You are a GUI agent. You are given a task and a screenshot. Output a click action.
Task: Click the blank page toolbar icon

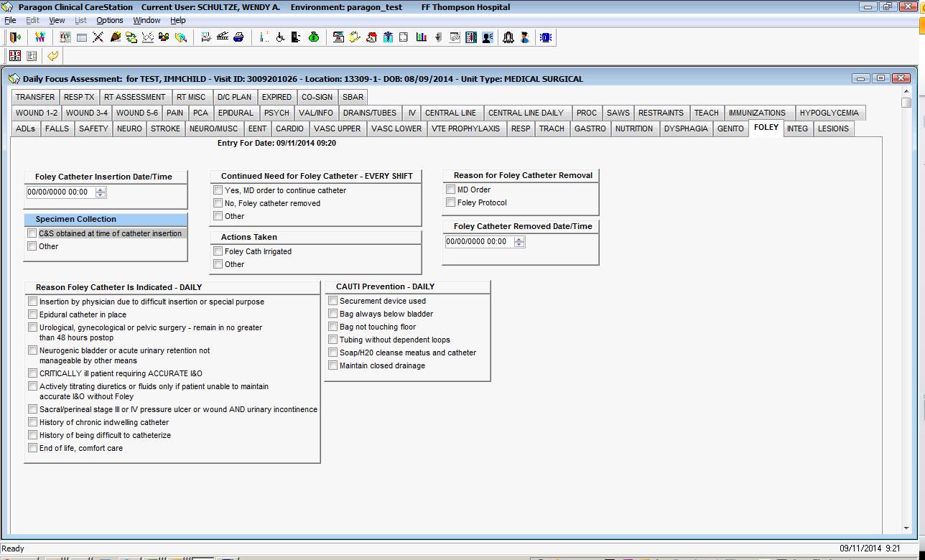(404, 37)
